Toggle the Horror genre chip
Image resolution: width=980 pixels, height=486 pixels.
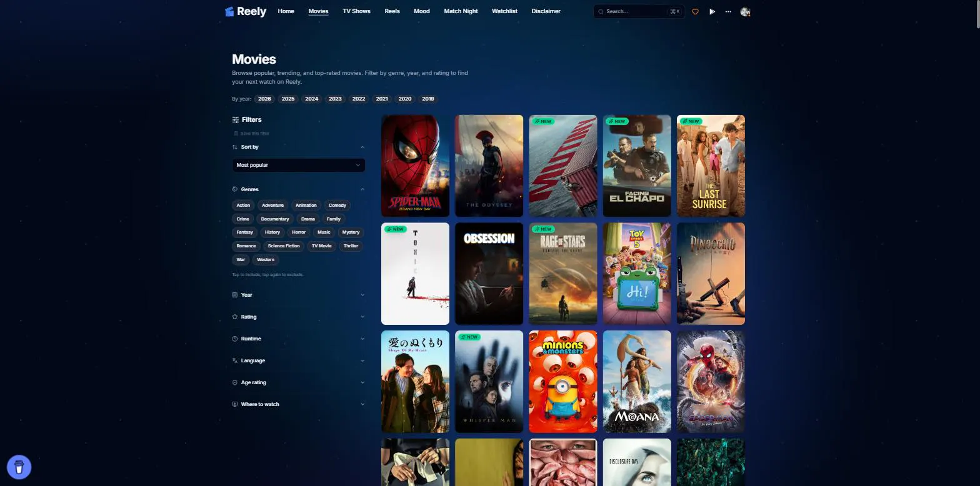click(x=299, y=232)
